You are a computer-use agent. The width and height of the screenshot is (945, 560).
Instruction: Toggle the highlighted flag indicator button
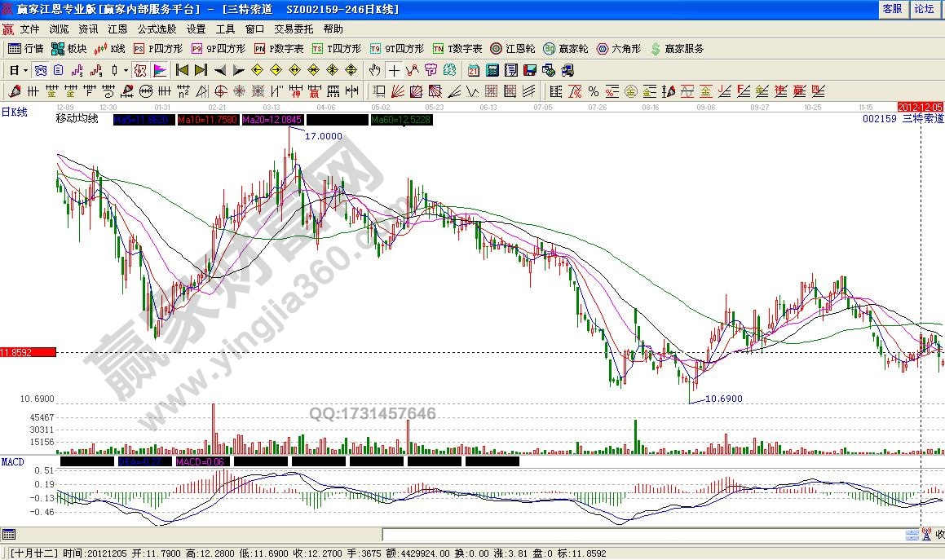[x=159, y=70]
